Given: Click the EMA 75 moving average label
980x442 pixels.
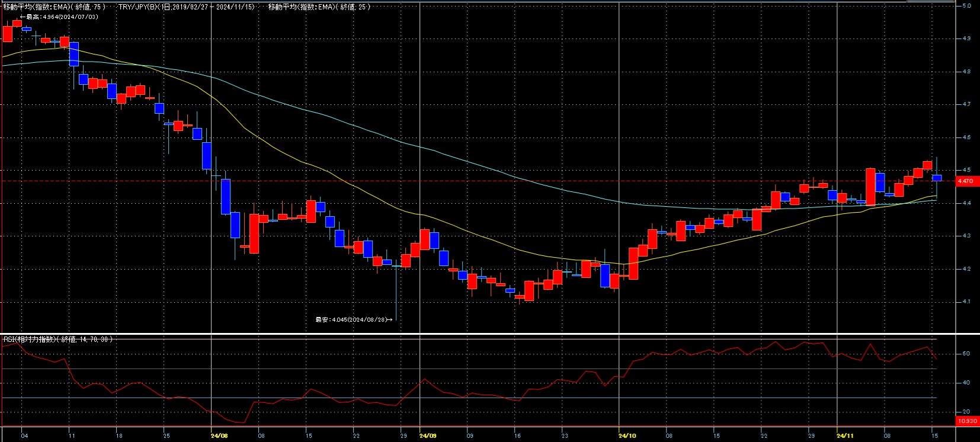Looking at the screenshot, I should coord(55,7).
